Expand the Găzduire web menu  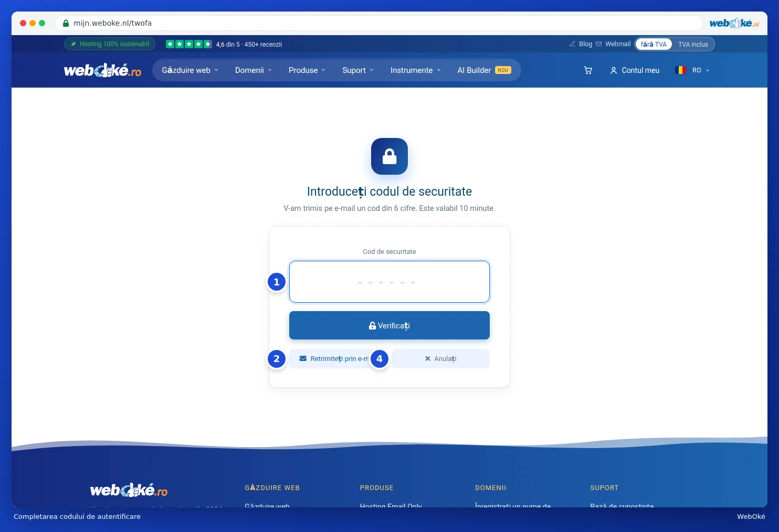click(190, 70)
